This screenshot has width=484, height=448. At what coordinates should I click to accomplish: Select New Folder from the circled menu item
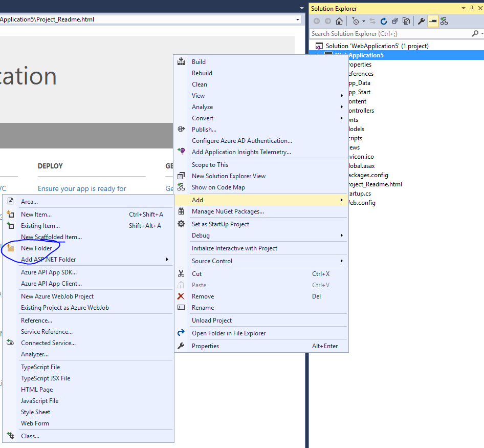coord(37,248)
